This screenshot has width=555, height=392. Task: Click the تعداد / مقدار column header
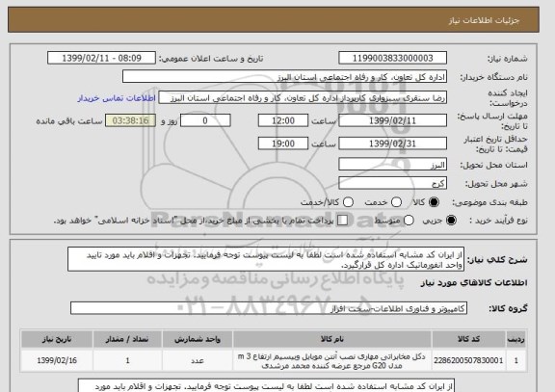[127, 339]
